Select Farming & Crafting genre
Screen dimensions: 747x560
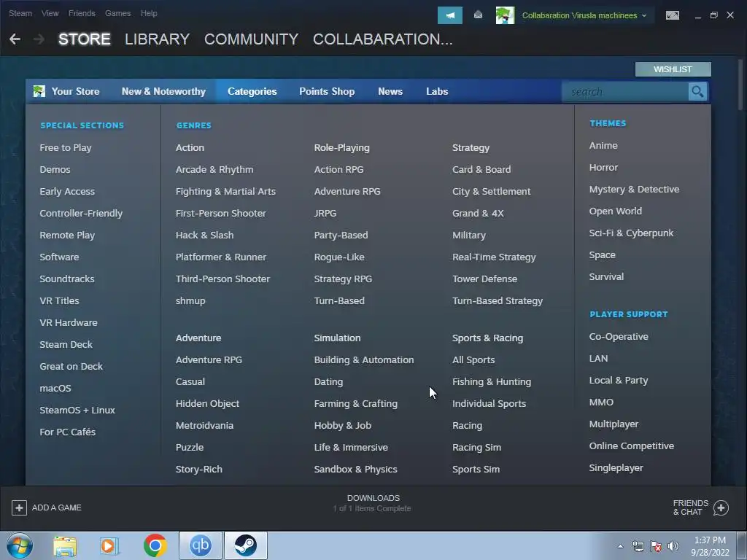pyautogui.click(x=355, y=404)
